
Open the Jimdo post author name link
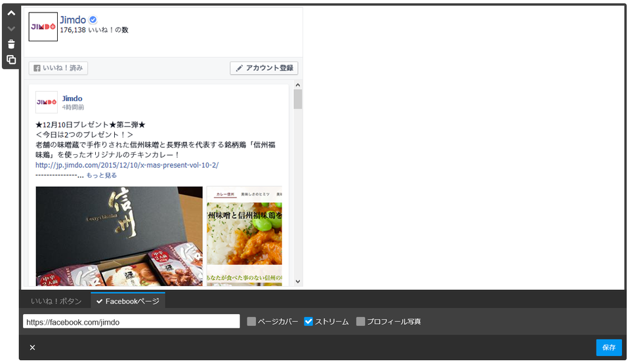tap(72, 98)
